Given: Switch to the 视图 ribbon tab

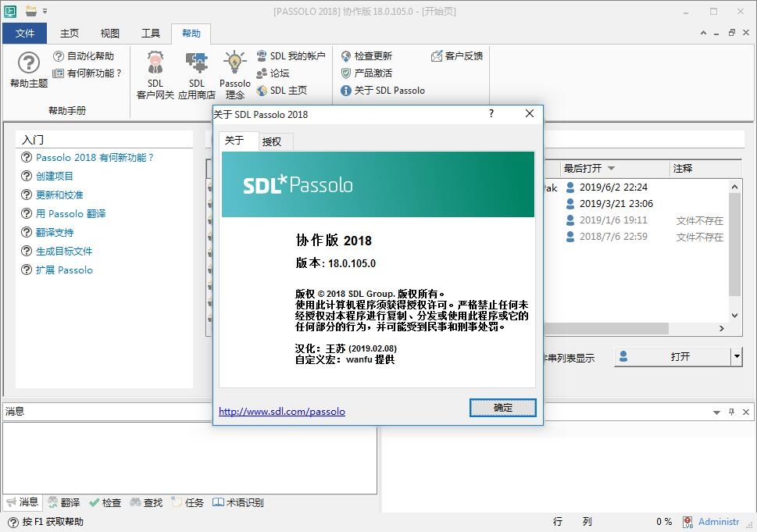Looking at the screenshot, I should tap(109, 34).
